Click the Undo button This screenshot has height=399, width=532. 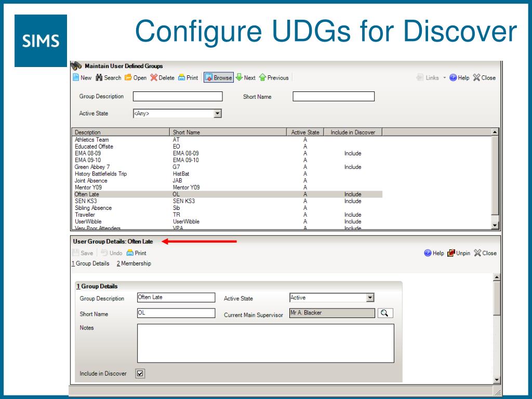coord(112,253)
